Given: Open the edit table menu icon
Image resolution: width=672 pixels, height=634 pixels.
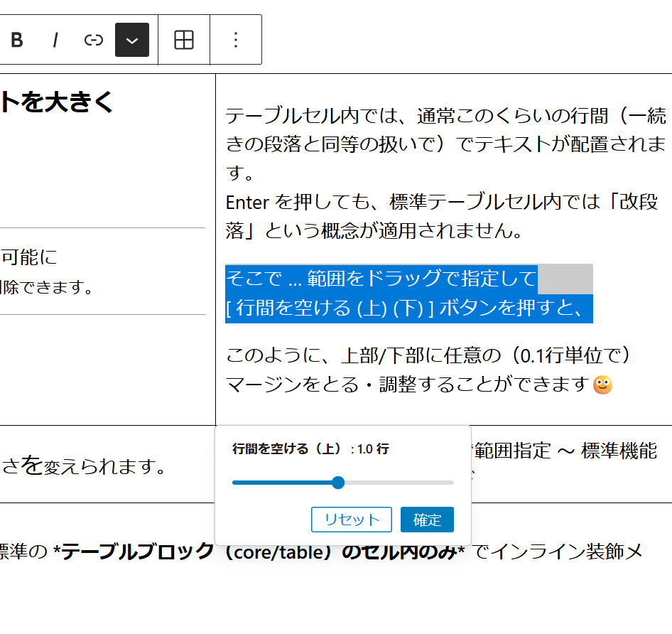Looking at the screenshot, I should (184, 40).
